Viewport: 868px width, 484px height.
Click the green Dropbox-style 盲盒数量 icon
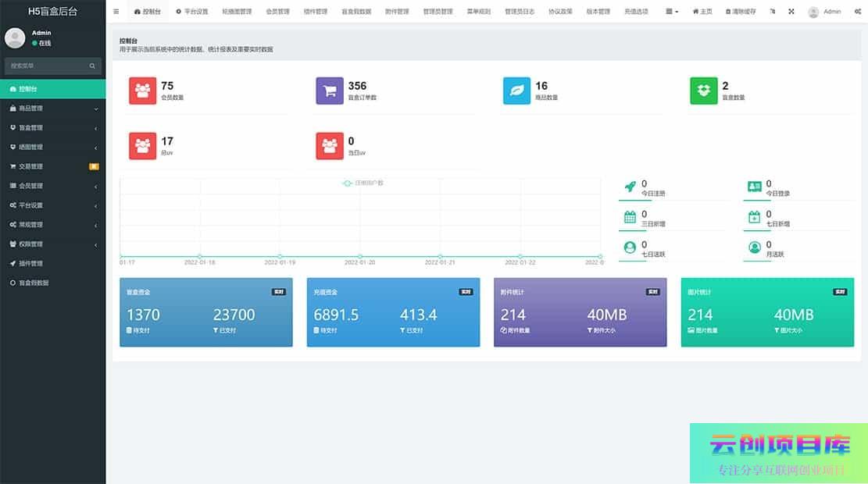pyautogui.click(x=703, y=91)
